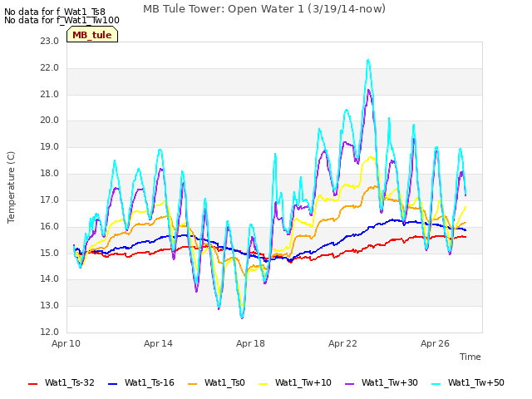Viewport: 532px width, 399px height.
Task: Select the Wat1_Tw+30 legend label
Action: point(390,382)
